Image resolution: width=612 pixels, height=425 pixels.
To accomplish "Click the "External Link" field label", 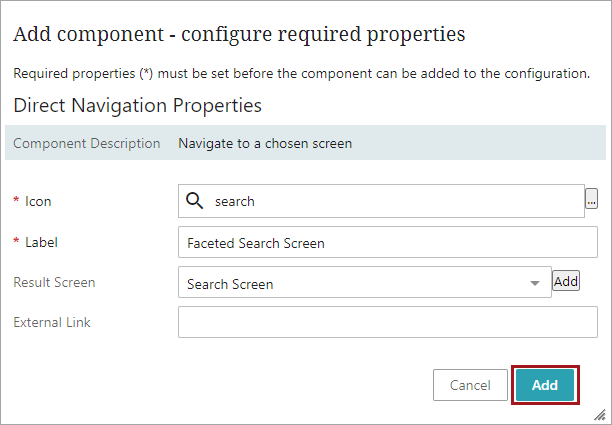I will 52,322.
